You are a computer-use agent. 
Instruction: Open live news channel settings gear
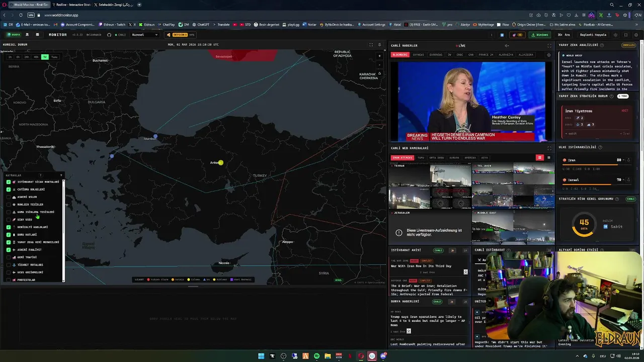[x=549, y=55]
